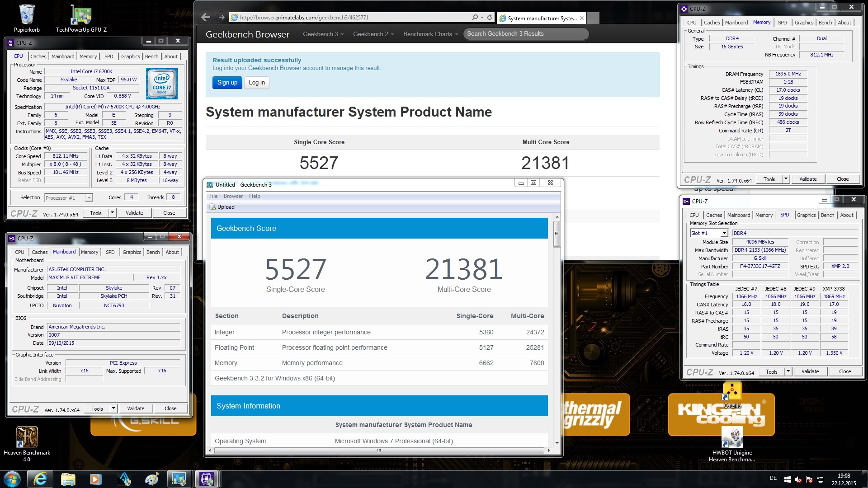The height and width of the screenshot is (488, 868).
Task: Click the Intel Core i7 logo in CPU-Z
Action: pyautogui.click(x=162, y=84)
